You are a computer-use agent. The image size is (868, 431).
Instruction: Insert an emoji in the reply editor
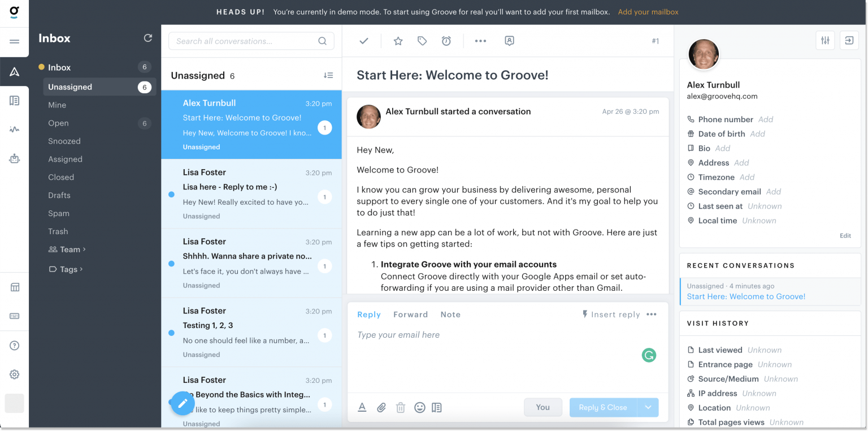419,407
